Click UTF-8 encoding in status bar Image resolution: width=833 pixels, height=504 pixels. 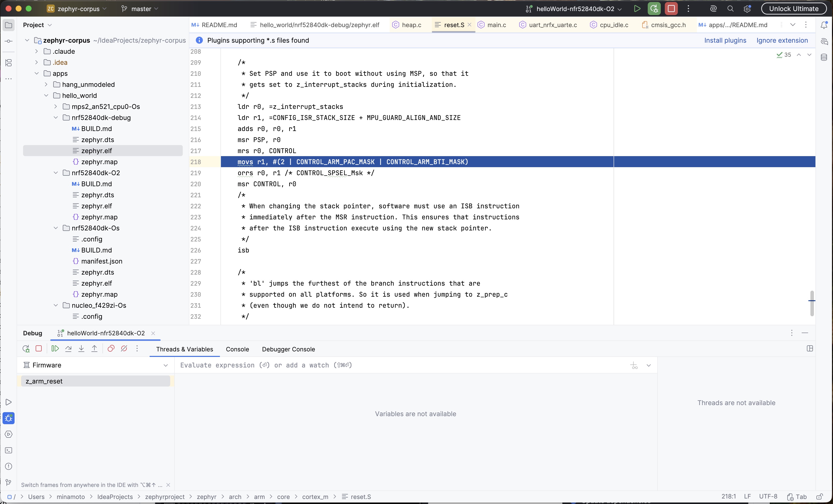(x=768, y=496)
